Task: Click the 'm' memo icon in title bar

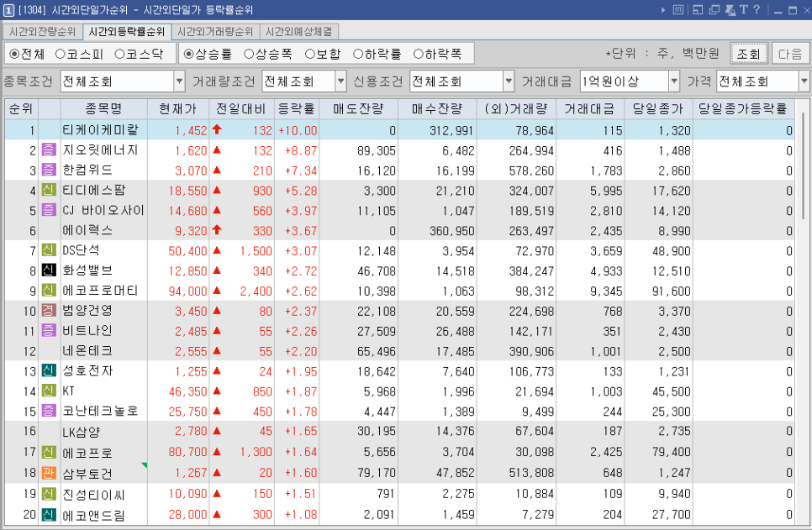Action: coord(678,10)
